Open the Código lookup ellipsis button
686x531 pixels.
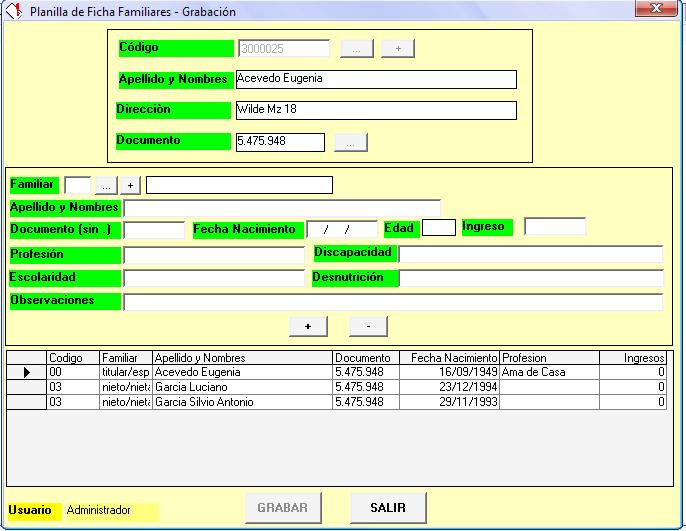(357, 48)
